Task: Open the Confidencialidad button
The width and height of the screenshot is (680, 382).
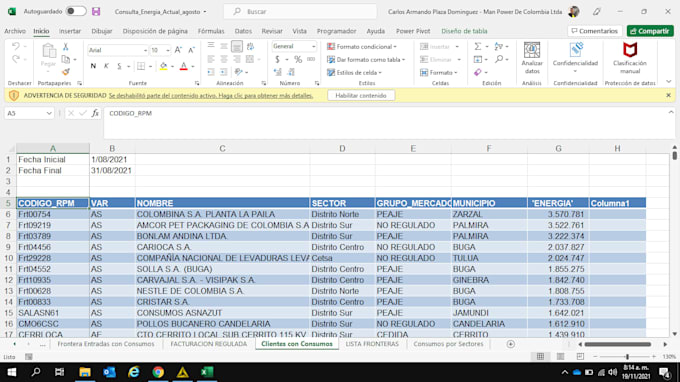Action: [575, 59]
